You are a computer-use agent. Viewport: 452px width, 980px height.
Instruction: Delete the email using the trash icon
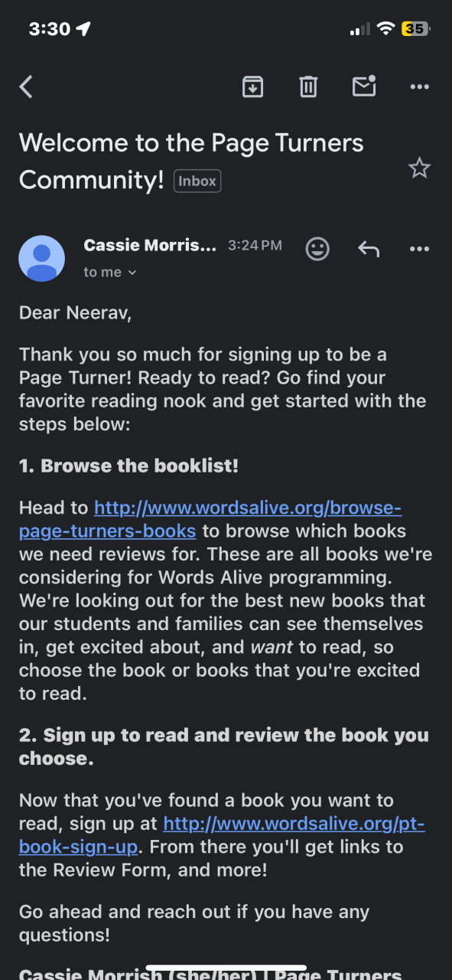(308, 87)
